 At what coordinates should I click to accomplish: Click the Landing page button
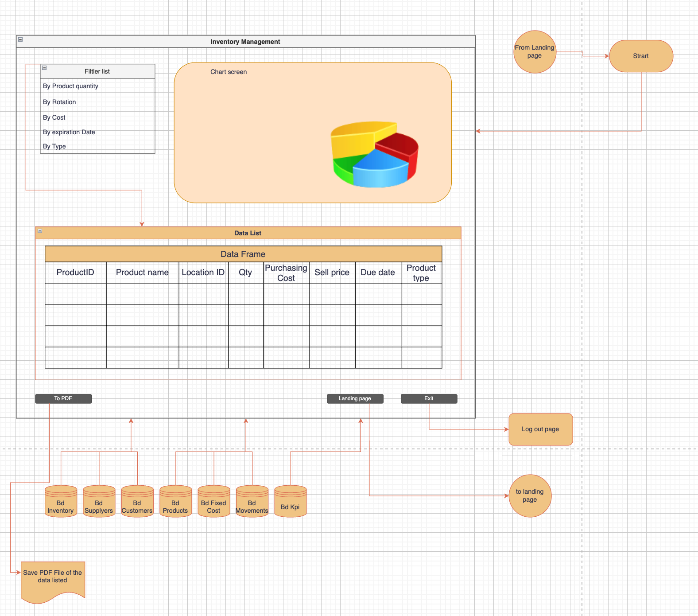click(355, 398)
